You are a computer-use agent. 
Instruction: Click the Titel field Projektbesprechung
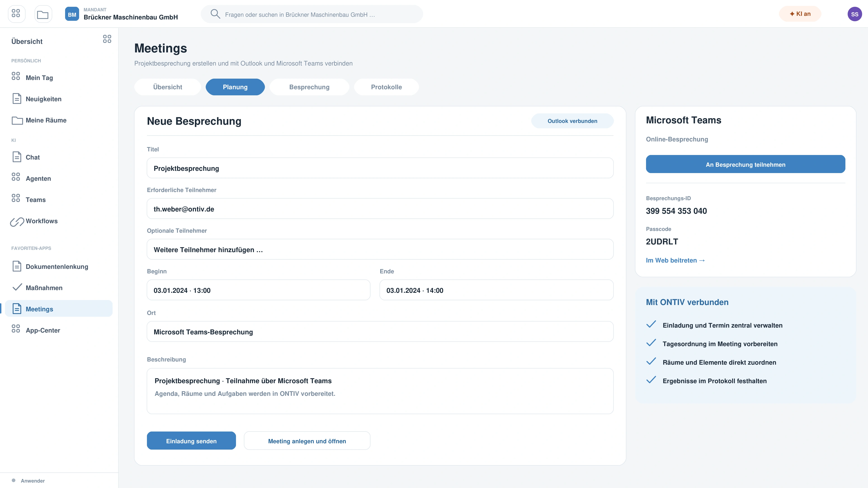coord(380,168)
